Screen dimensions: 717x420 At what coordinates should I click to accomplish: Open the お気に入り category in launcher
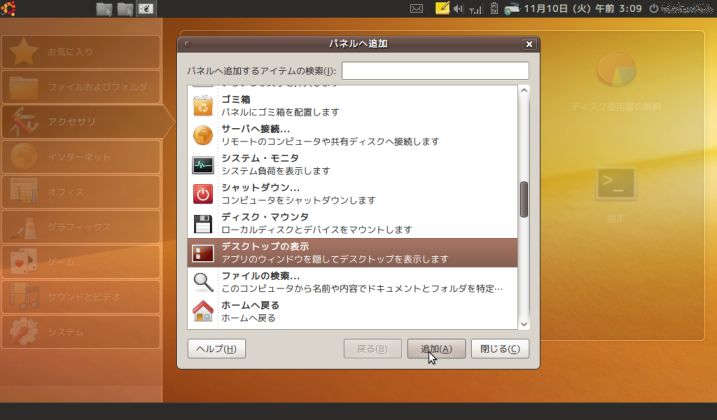click(81, 52)
